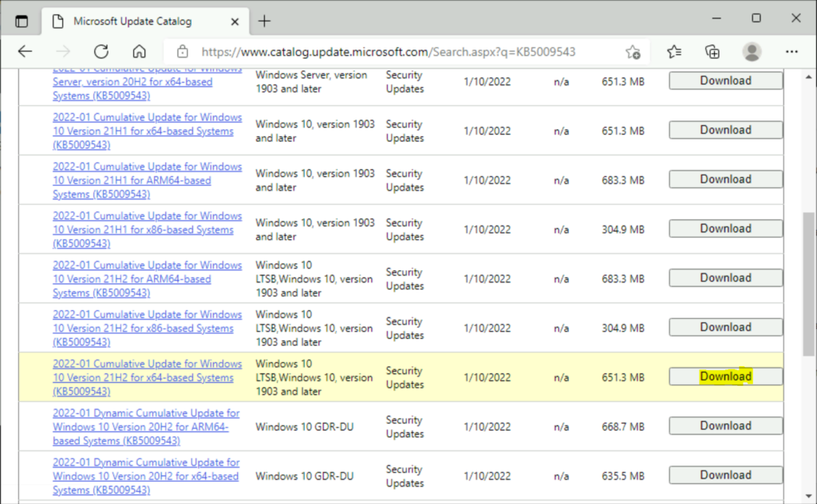Image resolution: width=817 pixels, height=504 pixels.
Task: Go back to the previous page
Action: pos(25,52)
